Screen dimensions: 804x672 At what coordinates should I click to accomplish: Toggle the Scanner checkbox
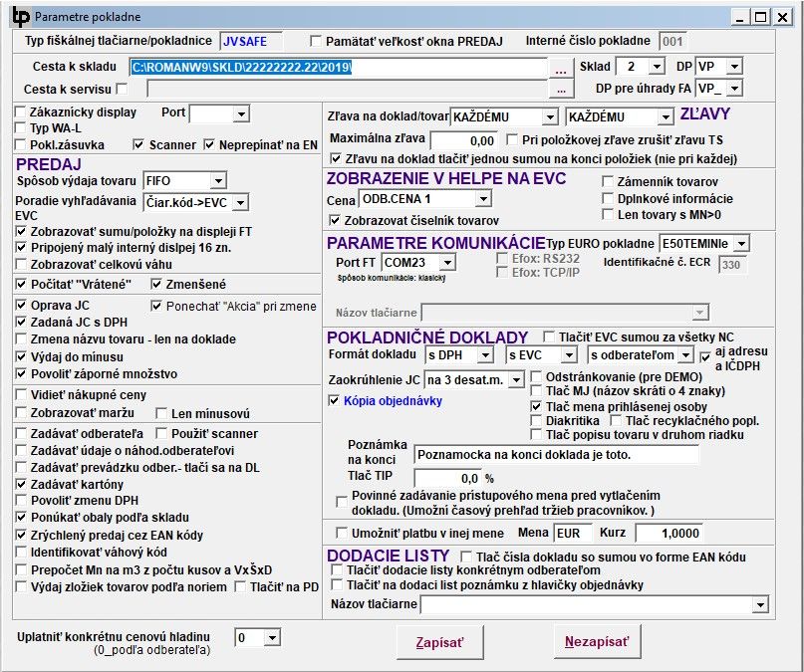point(138,145)
